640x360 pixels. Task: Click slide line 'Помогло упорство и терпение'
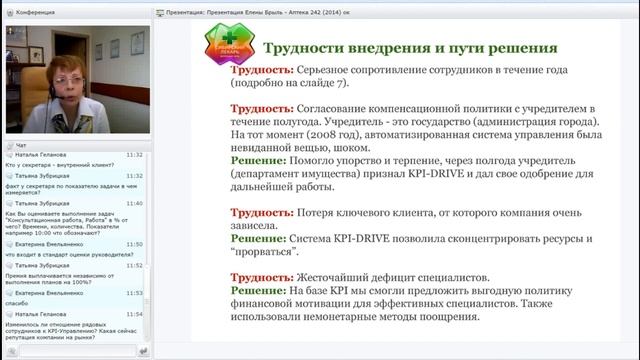432,161
